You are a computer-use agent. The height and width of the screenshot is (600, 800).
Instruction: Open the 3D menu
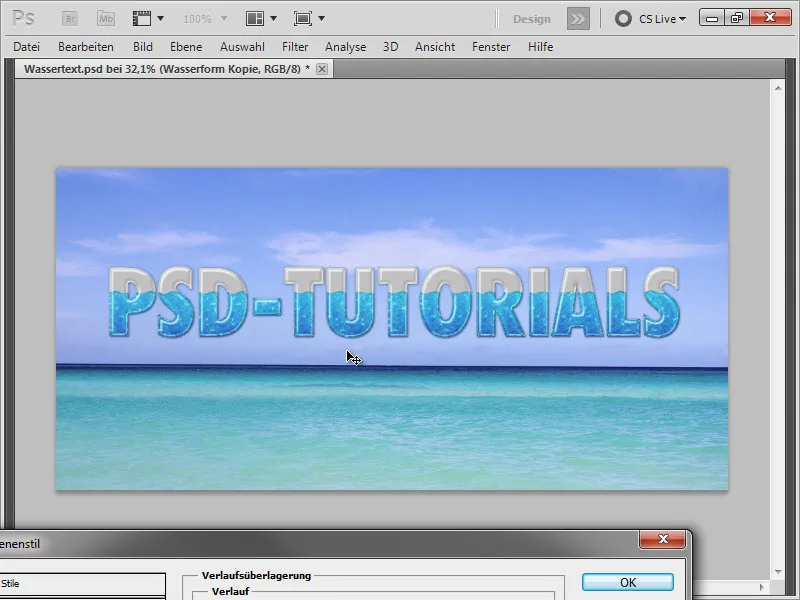click(390, 47)
